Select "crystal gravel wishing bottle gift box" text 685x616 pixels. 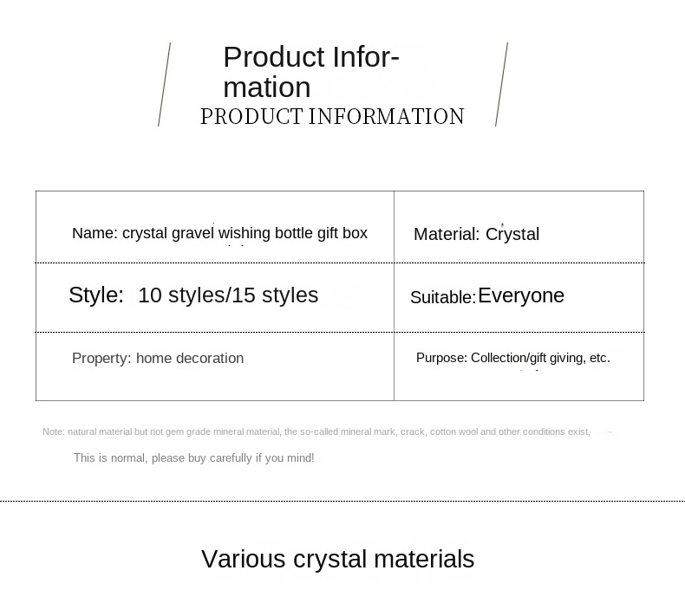click(x=245, y=233)
